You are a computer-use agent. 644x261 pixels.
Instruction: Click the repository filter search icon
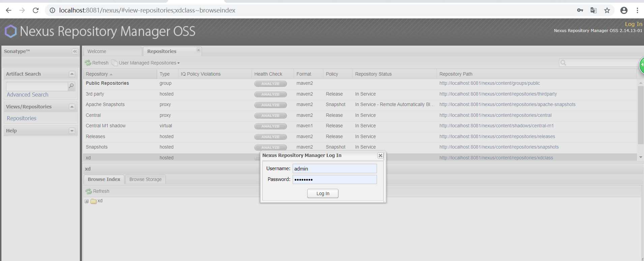tap(563, 63)
